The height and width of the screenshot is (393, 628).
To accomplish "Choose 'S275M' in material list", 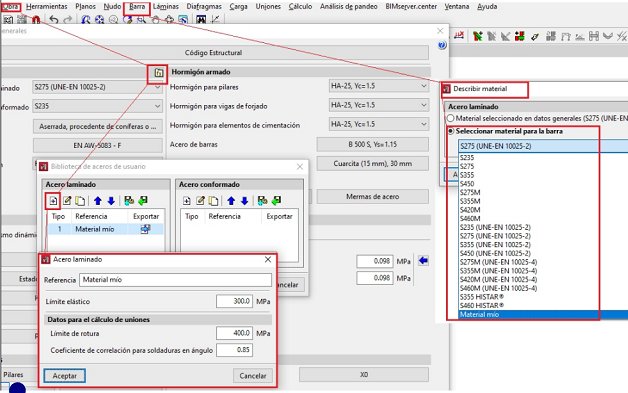I will tap(470, 193).
